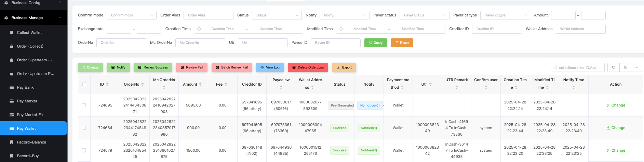Click the Delete OrderLogs button
Viewport: 644px width, 162px height.
pyautogui.click(x=308, y=67)
